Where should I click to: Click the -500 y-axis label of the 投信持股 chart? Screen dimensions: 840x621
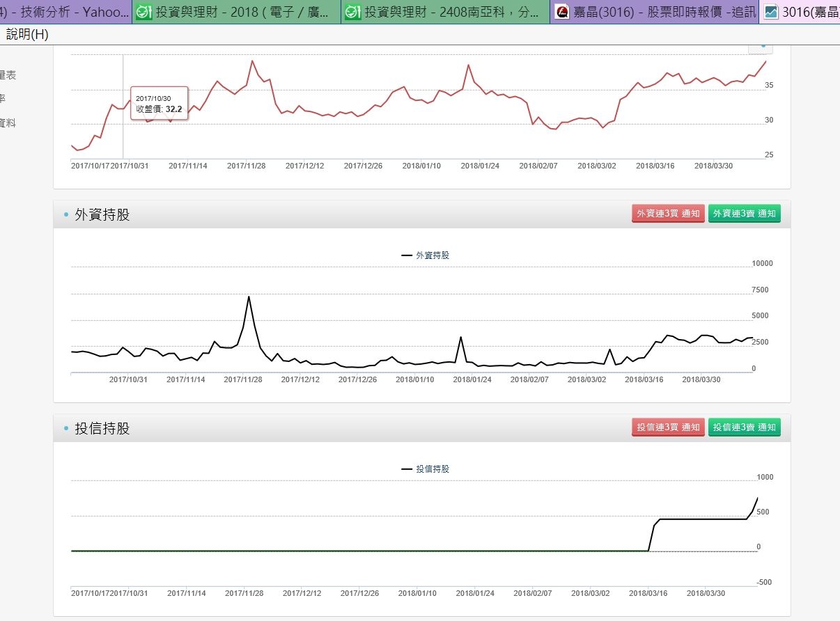(x=764, y=583)
